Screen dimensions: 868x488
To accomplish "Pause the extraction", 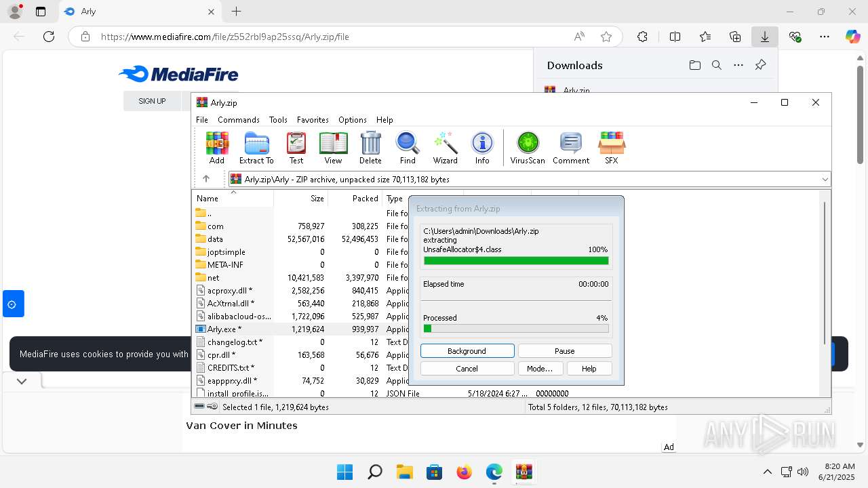I will tap(565, 351).
